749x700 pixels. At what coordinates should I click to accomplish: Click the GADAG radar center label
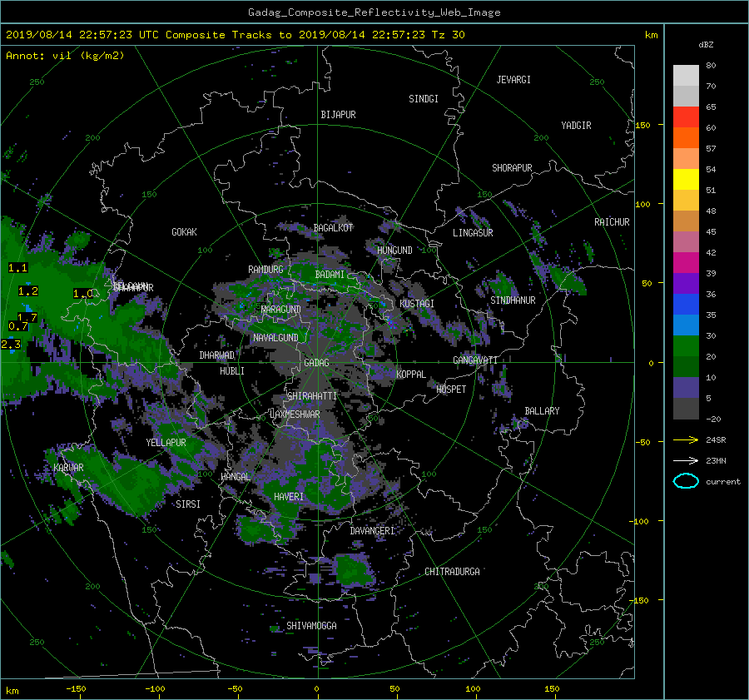pos(317,363)
